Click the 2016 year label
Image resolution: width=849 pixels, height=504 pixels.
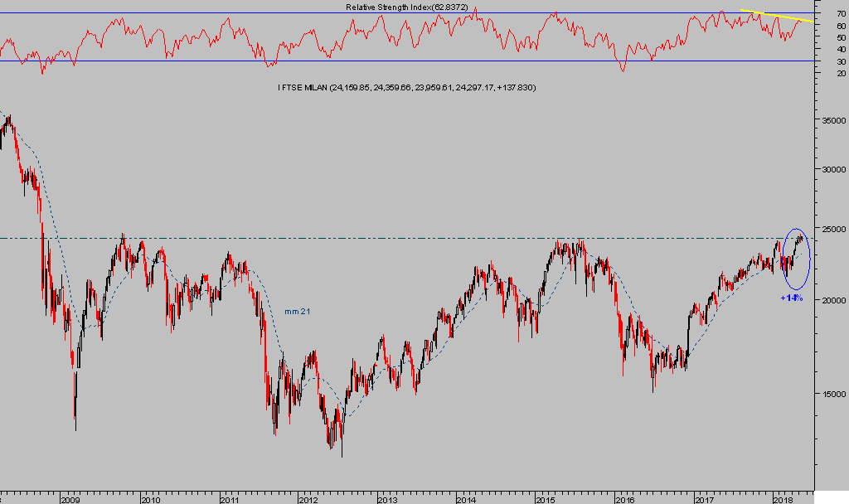pyautogui.click(x=624, y=499)
